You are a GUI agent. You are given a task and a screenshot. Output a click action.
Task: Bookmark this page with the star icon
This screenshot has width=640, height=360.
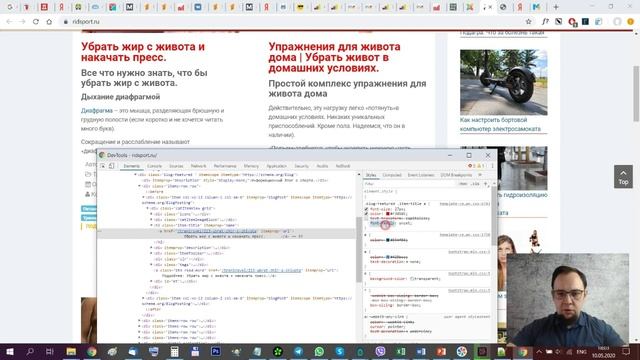tap(529, 22)
